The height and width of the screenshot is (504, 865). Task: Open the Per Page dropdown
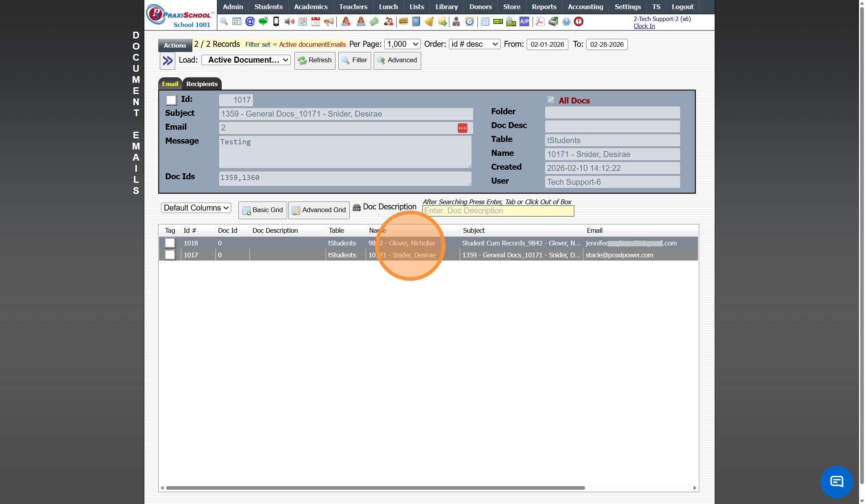tap(403, 44)
